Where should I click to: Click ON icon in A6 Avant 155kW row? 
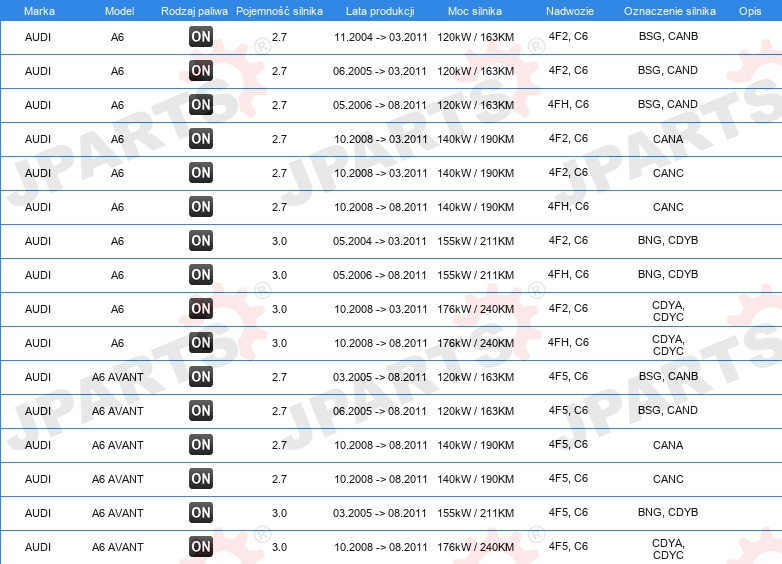coord(200,512)
